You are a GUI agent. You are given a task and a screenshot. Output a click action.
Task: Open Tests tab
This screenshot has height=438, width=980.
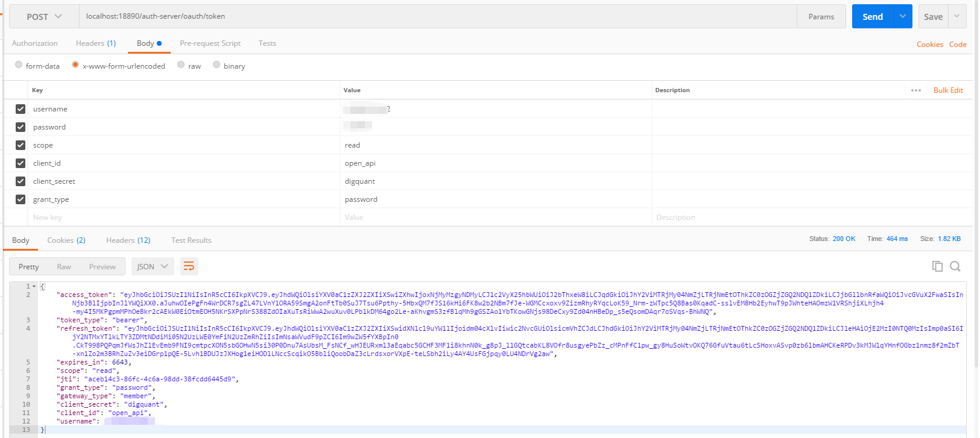pos(267,43)
